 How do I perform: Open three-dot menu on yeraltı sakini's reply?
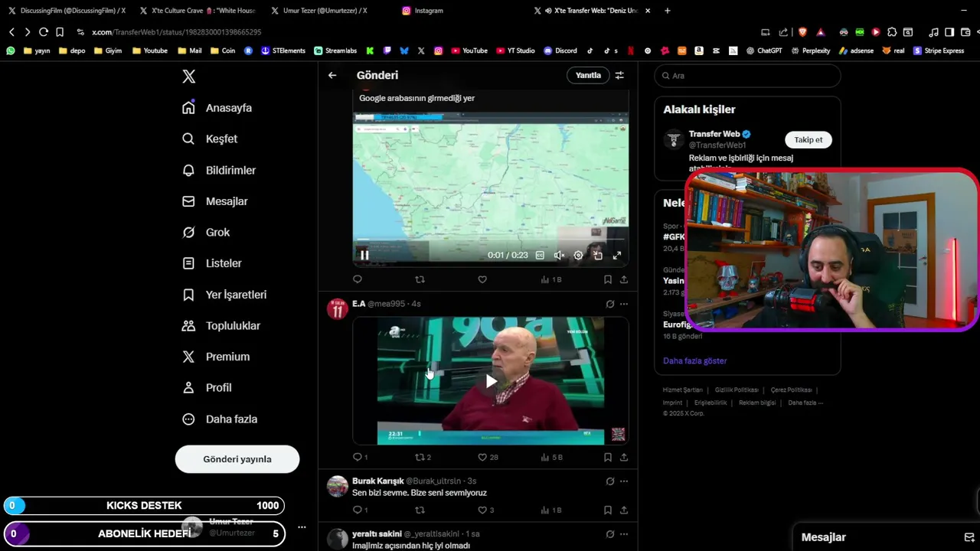[624, 533]
